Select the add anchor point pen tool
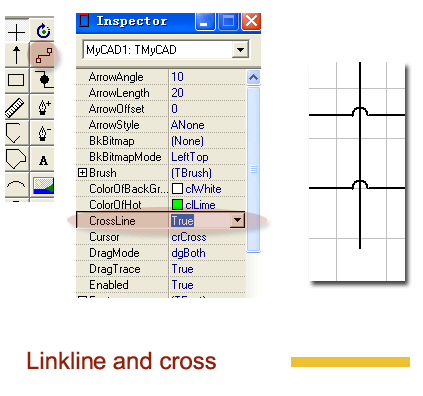 [x=43, y=107]
